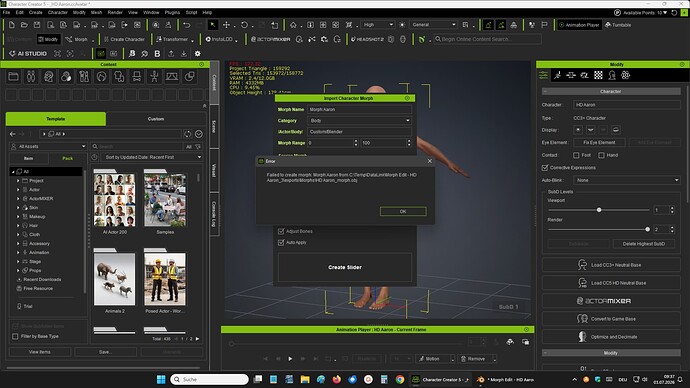This screenshot has width=690, height=388.
Task: Toggle the Foot contact checkbox
Action: [576, 155]
